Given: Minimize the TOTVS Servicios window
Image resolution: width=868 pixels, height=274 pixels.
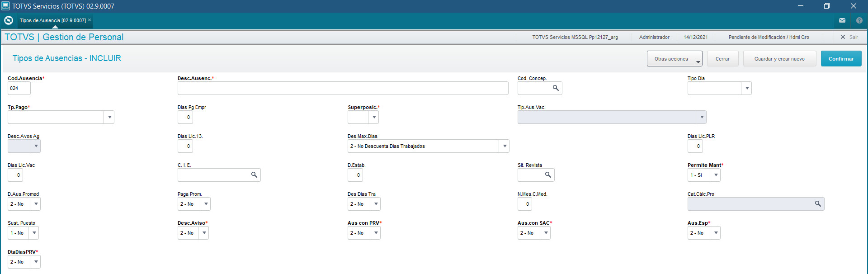Looking at the screenshot, I should click(x=801, y=6).
